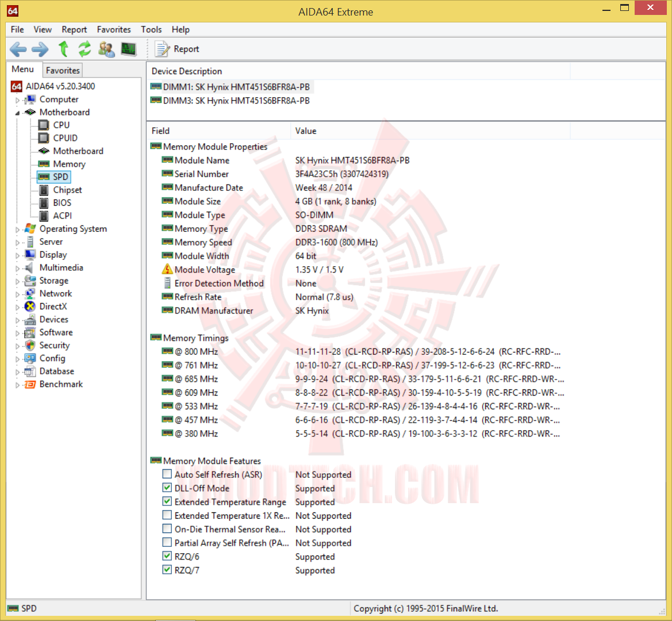Expand the Network tree node

pyautogui.click(x=17, y=294)
